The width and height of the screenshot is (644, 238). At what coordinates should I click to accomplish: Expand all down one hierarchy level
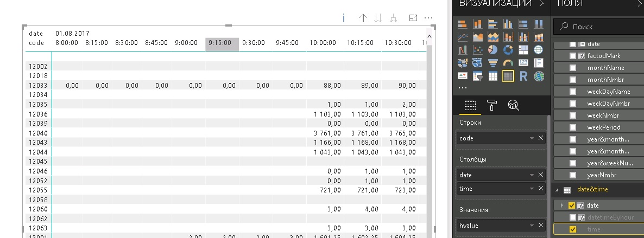pyautogui.click(x=394, y=18)
